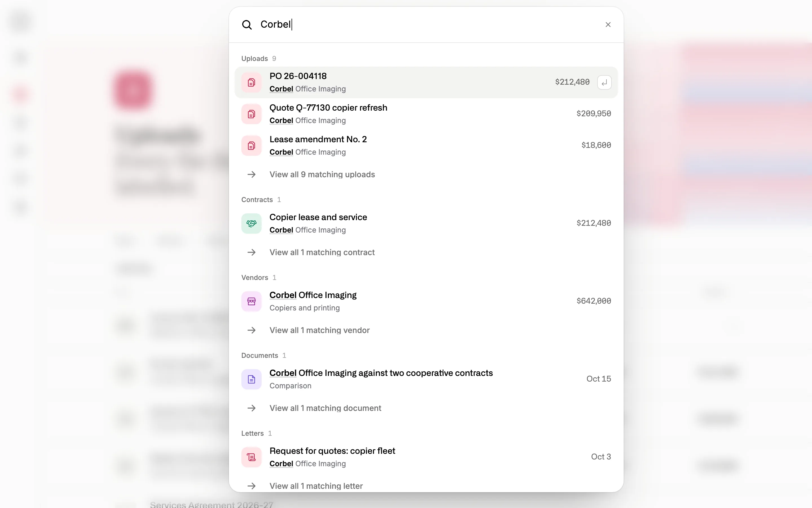The image size is (812, 508).
Task: Click the Comparison document file icon
Action: coord(251,379)
